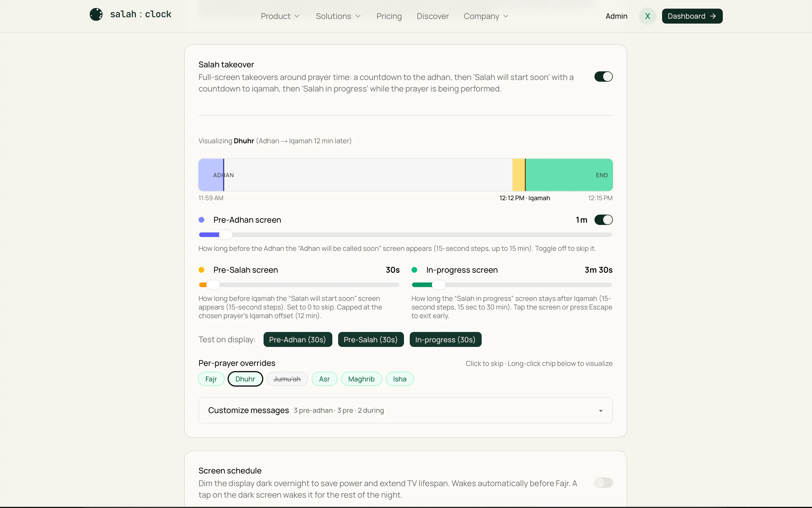Enable the Screen schedule toggle
Viewport: 812px width, 508px height.
tap(604, 483)
